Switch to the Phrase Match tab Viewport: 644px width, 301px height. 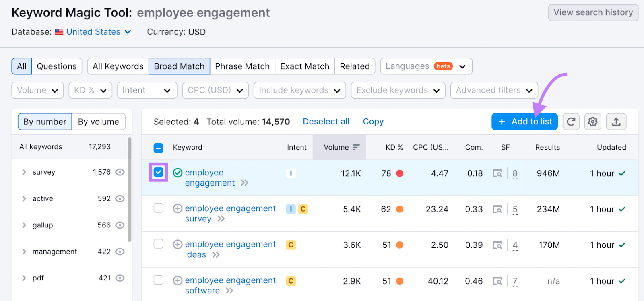click(x=242, y=66)
